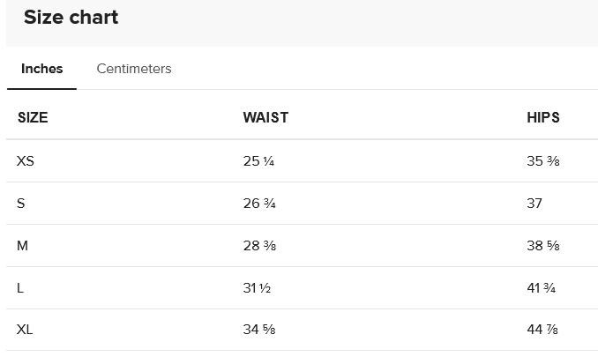The image size is (598, 364).
Task: Click the S waist value 26 ¾
Action: [x=259, y=204]
